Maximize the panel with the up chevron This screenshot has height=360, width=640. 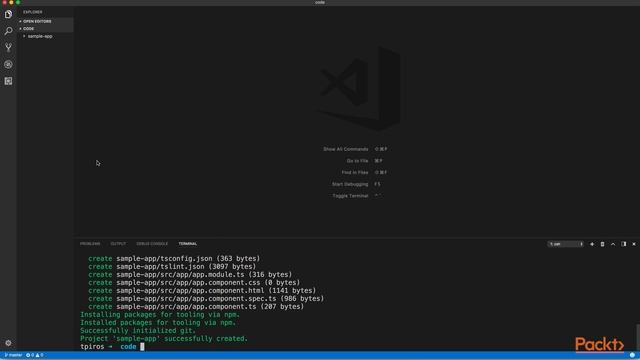(x=613, y=244)
